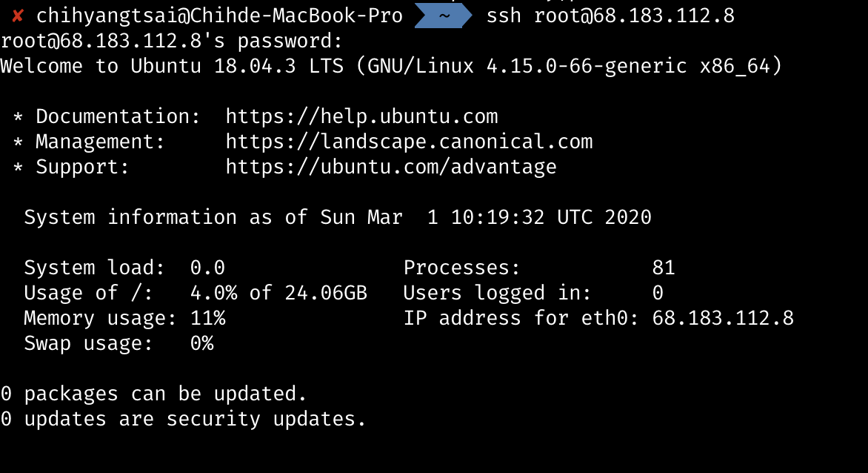Click the chihyangtsai@Chihde-MacBook-Pro prompt text
868x473 pixels.
coord(219,16)
